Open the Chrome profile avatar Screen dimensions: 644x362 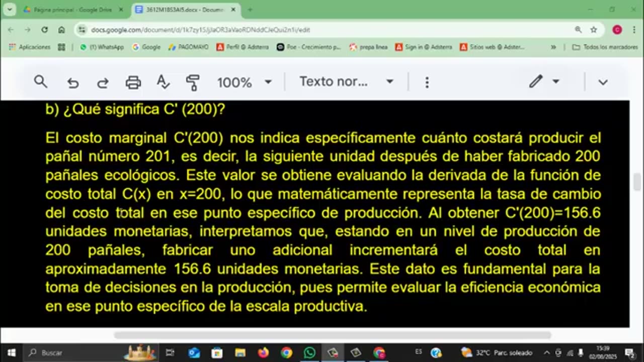(617, 30)
